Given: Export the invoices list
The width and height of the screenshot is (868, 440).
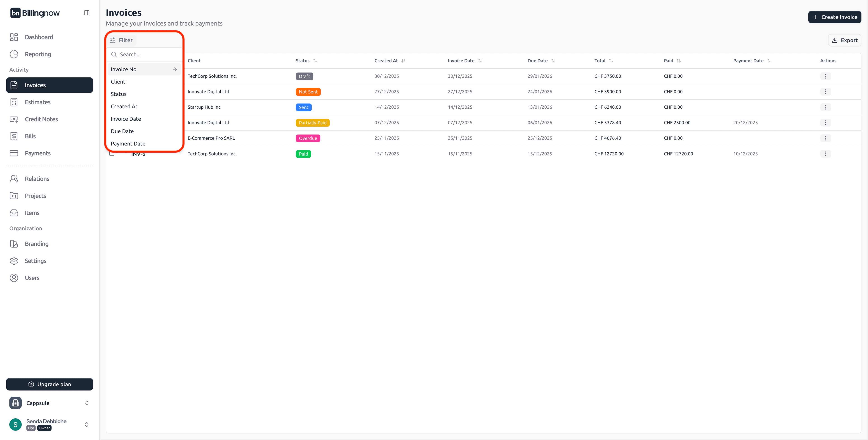Looking at the screenshot, I should point(844,40).
